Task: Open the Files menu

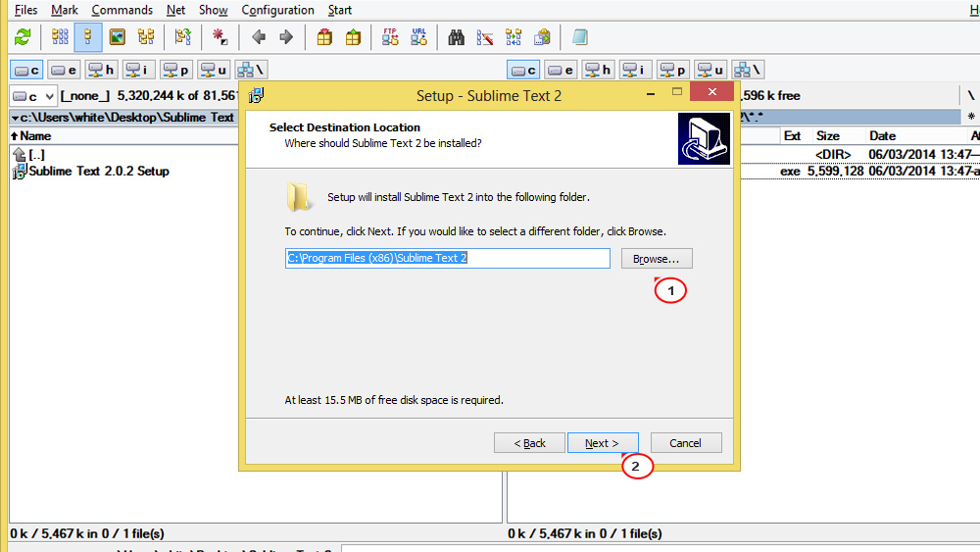Action: coord(25,10)
